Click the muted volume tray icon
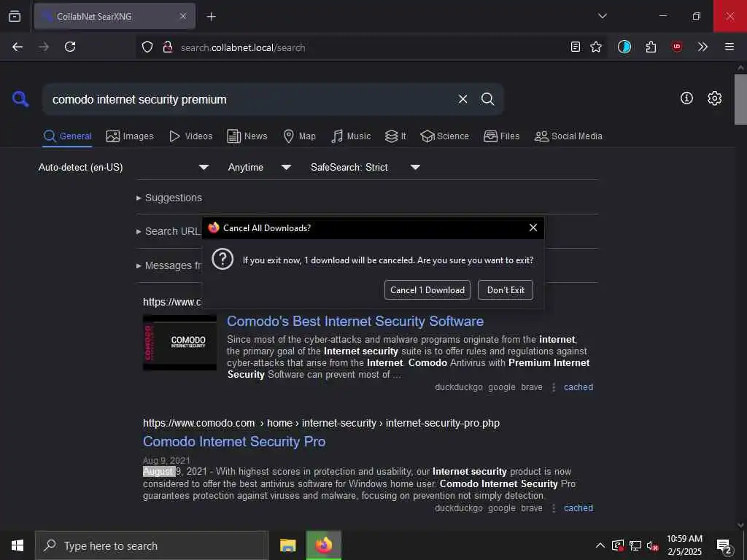 pyautogui.click(x=652, y=545)
